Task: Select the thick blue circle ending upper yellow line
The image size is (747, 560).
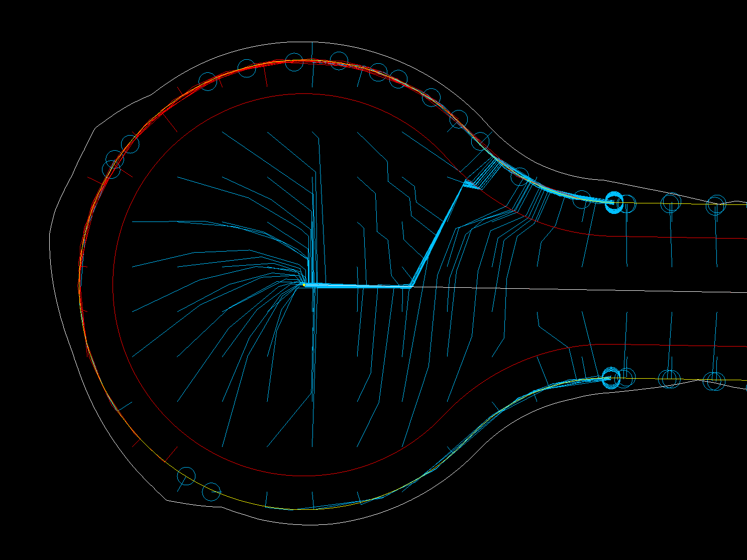Action: coord(613,202)
